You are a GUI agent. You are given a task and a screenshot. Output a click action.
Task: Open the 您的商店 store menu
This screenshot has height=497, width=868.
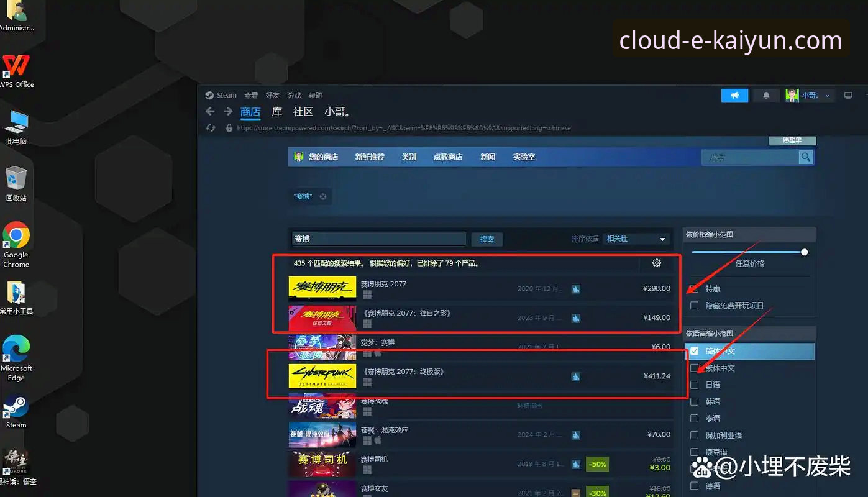323,157
